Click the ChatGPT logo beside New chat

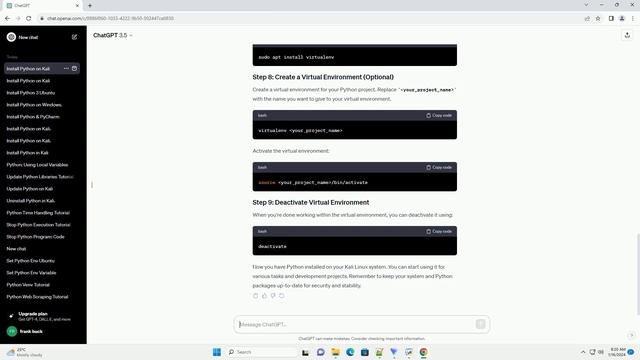11,37
